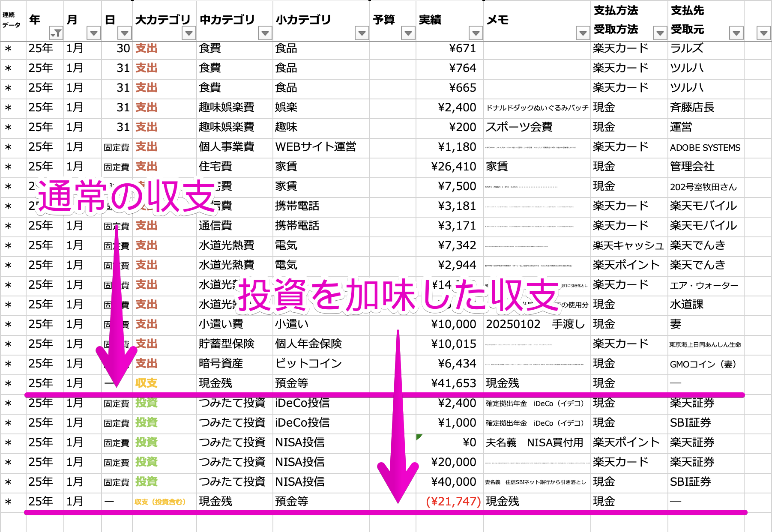Open the 実績 column filter dropdown
772x532 pixels.
click(x=476, y=33)
